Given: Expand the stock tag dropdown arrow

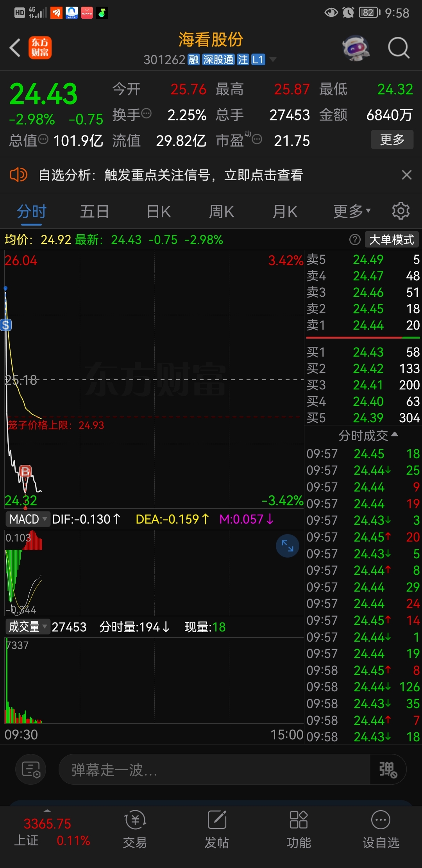Looking at the screenshot, I should [273, 59].
